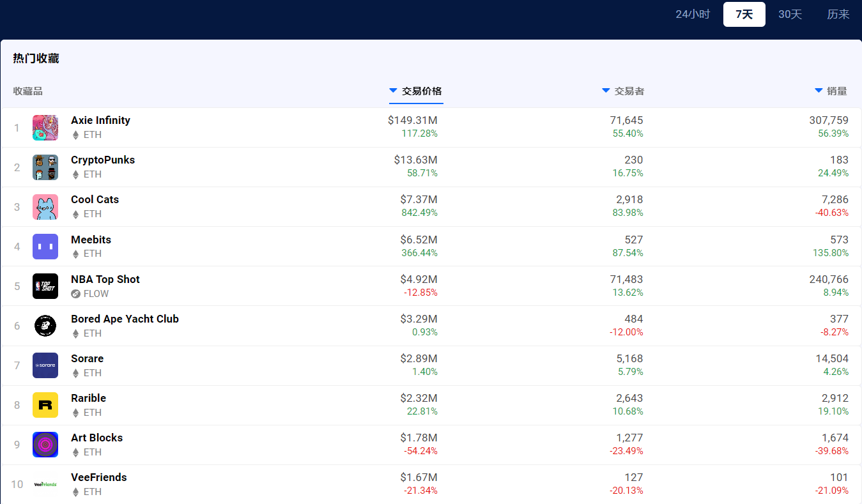Select the -21.34% VeeFriends change value
The width and height of the screenshot is (862, 504).
coord(420,491)
